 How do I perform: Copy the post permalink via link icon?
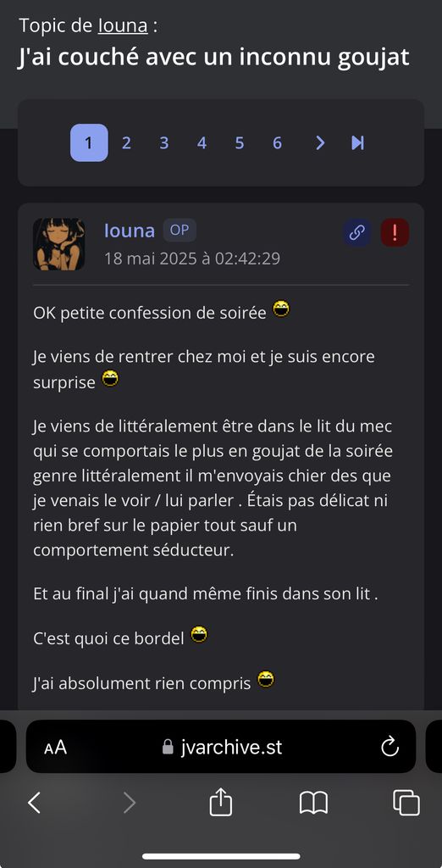[x=356, y=232]
